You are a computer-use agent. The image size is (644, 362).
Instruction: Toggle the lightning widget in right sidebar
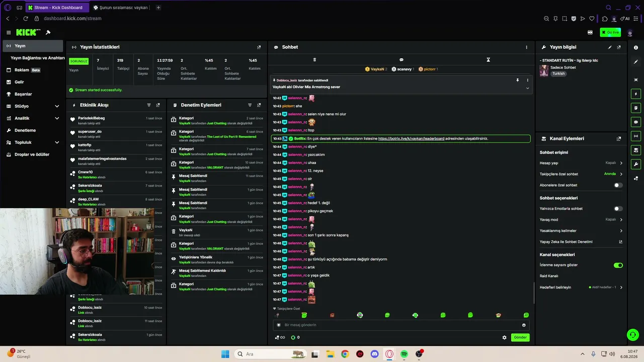click(636, 94)
